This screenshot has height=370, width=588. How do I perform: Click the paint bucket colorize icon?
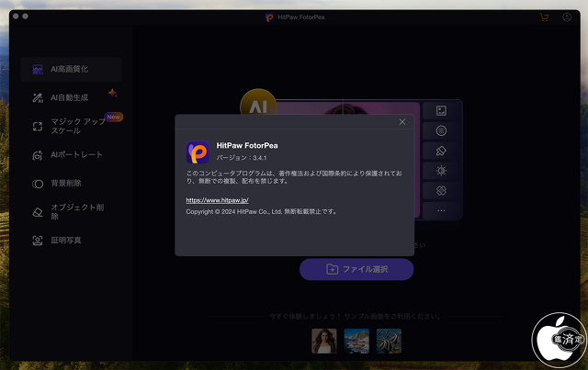point(441,151)
